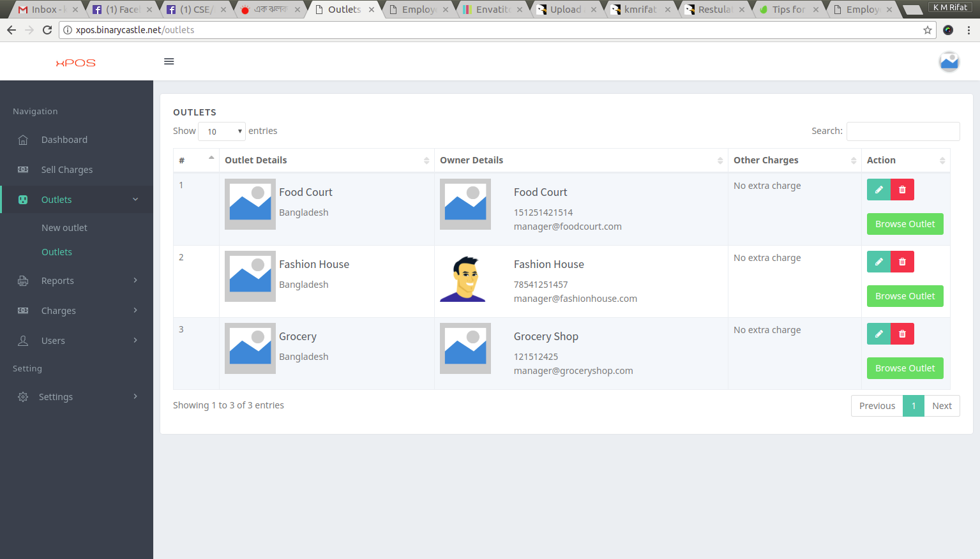
Task: Click the table Search input field
Action: pyautogui.click(x=903, y=131)
